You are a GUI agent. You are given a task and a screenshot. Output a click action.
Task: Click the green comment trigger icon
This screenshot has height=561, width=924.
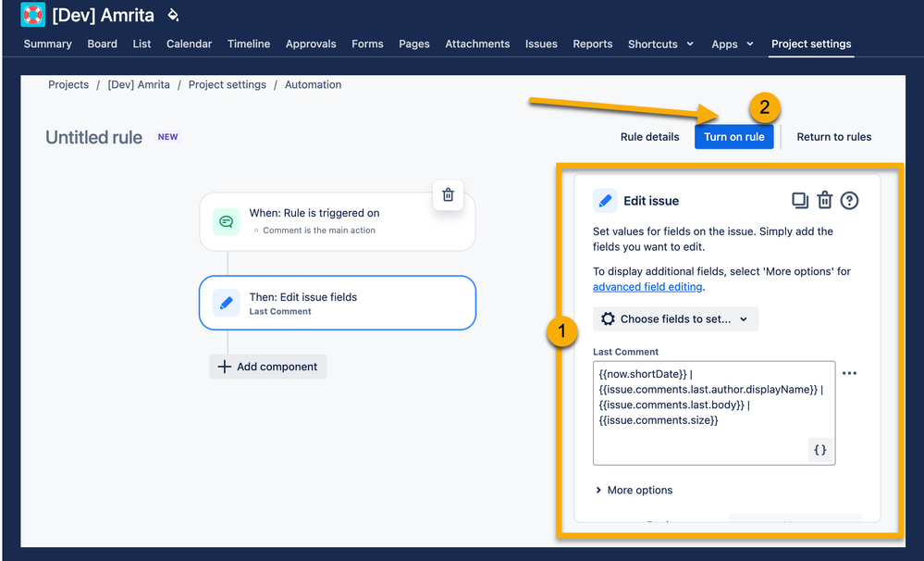pyautogui.click(x=227, y=222)
